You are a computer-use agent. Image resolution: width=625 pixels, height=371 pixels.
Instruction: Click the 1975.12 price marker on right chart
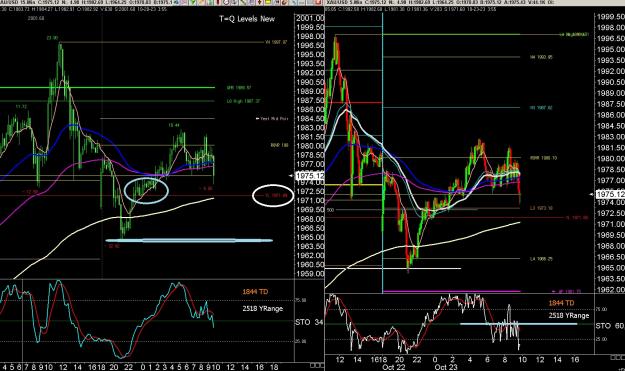pyautogui.click(x=610, y=194)
